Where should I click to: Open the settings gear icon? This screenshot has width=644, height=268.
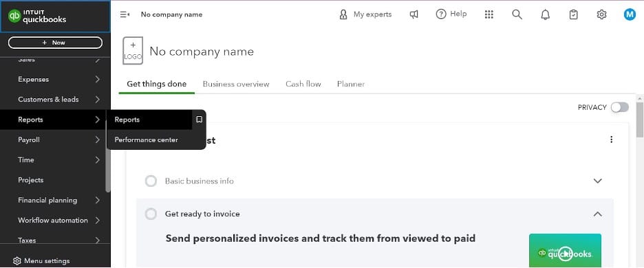601,15
